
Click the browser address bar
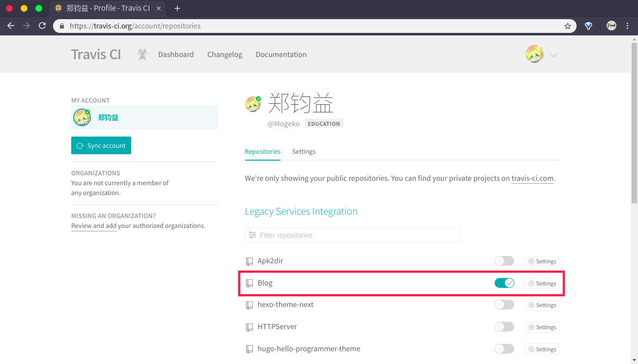(314, 26)
